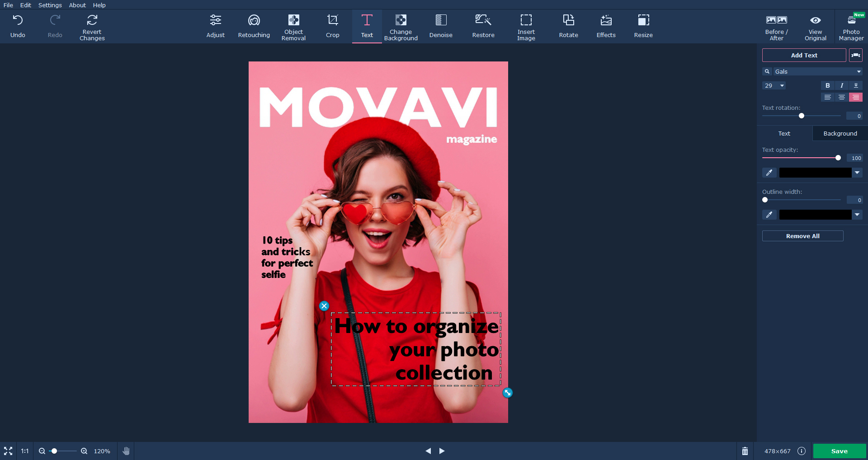Toggle bold text formatting
Screen dimensions: 868x460
click(x=827, y=85)
